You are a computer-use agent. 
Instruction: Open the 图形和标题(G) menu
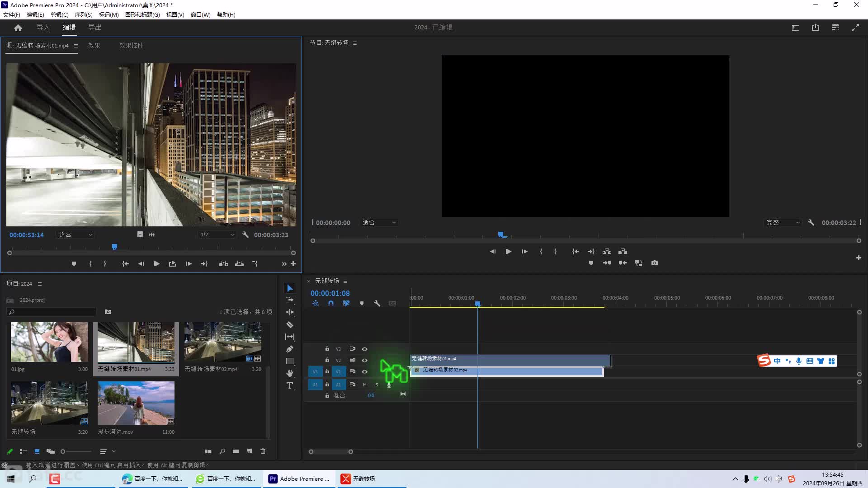[142, 14]
